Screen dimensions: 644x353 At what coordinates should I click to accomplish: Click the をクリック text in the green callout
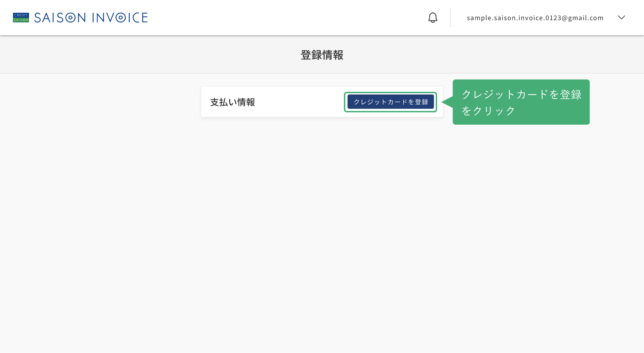tap(488, 111)
